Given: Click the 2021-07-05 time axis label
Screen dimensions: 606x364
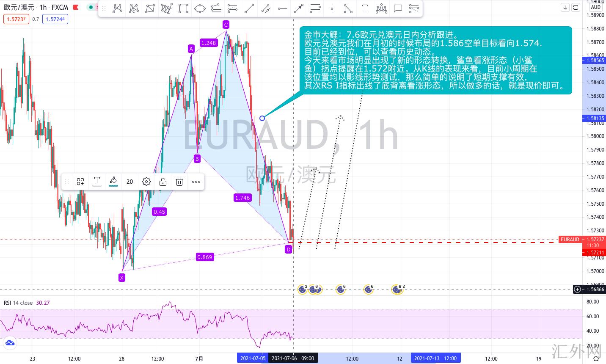Looking at the screenshot, I should tap(253, 358).
